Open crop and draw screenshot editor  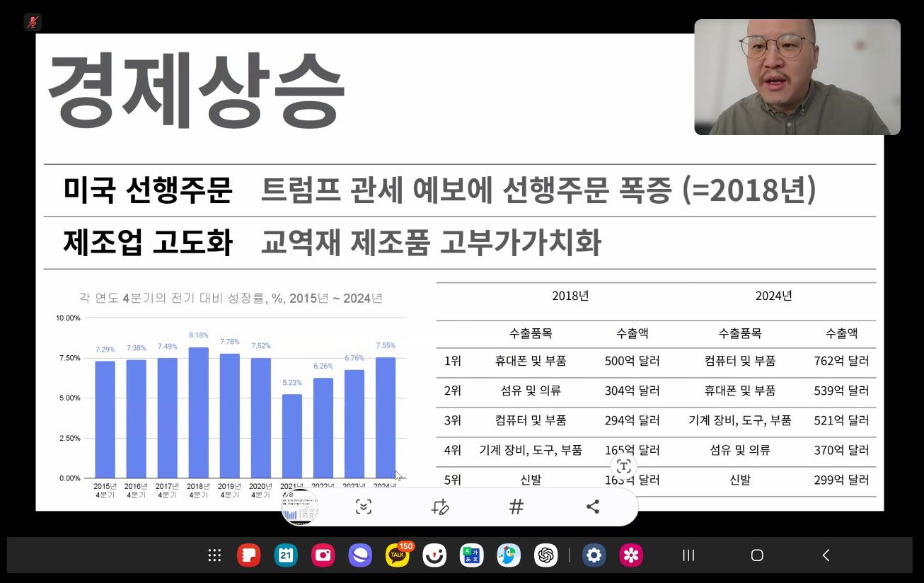tap(440, 507)
